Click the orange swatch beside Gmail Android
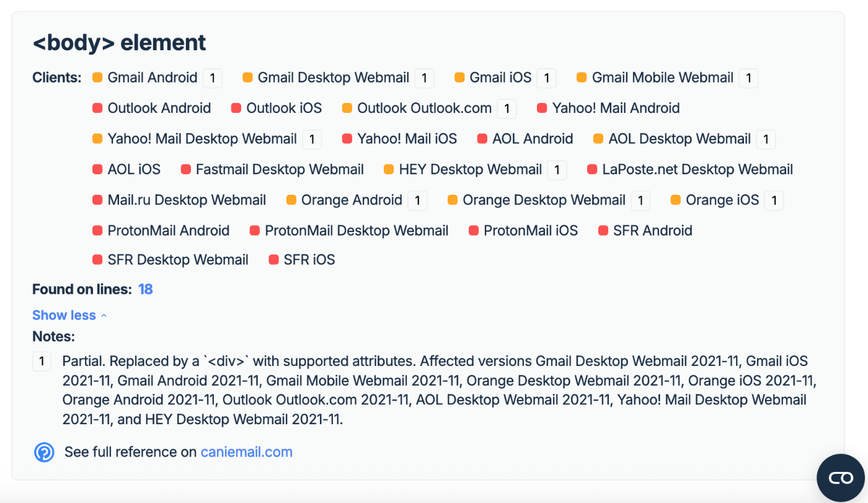The image size is (868, 503). click(97, 78)
